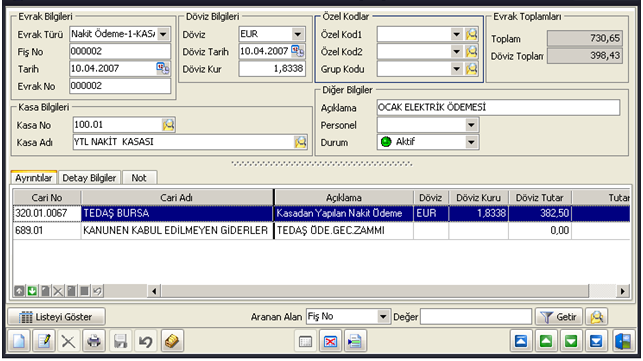Viewport: 643px width, 361px height.
Task: Open the Tarih calendar picker icon
Action: [x=162, y=68]
